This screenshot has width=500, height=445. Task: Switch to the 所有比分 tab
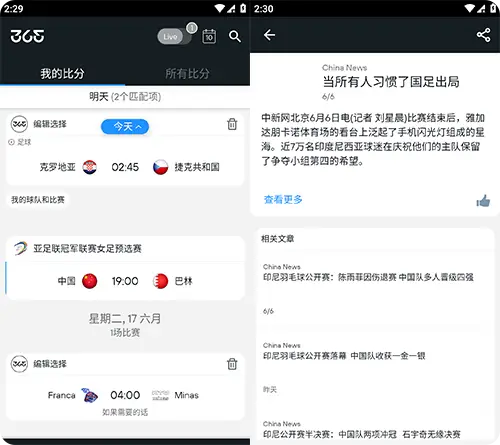[187, 73]
